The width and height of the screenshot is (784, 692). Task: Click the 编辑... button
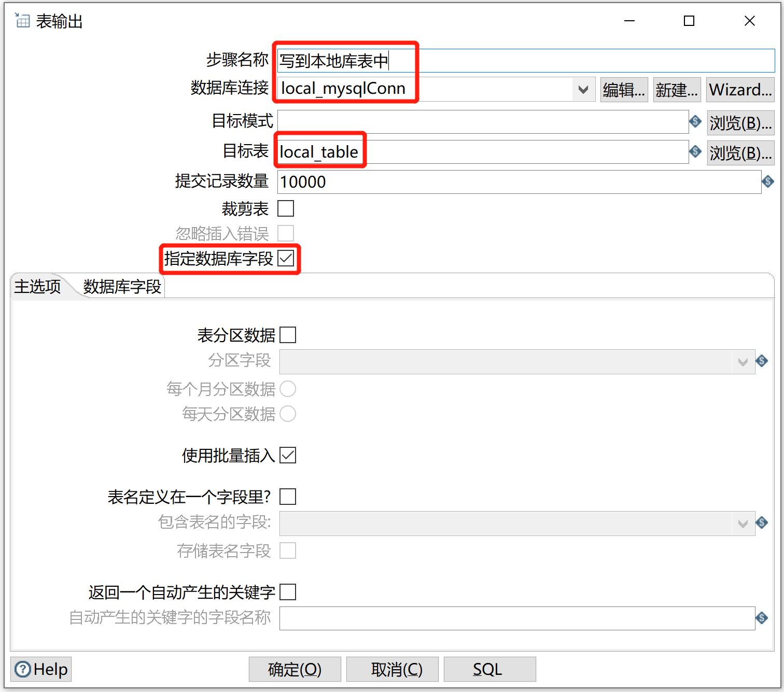(624, 90)
